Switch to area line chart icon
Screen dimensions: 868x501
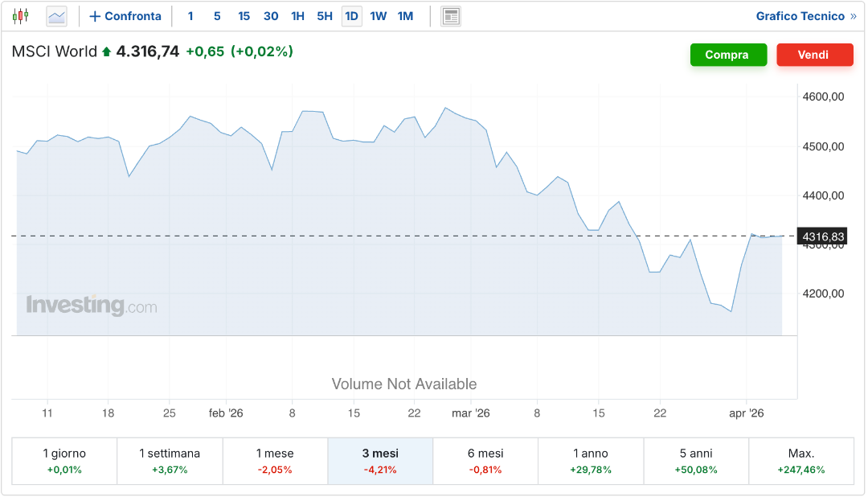tap(56, 16)
